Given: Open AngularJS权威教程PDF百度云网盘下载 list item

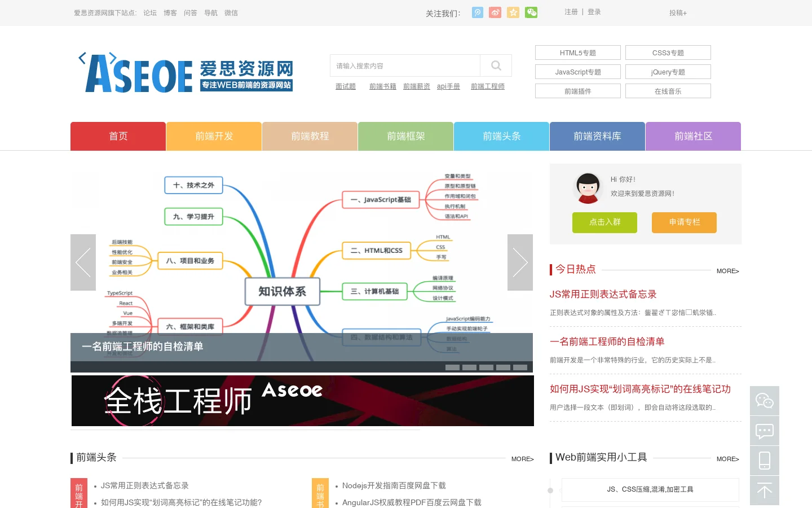Looking at the screenshot, I should click(412, 502).
